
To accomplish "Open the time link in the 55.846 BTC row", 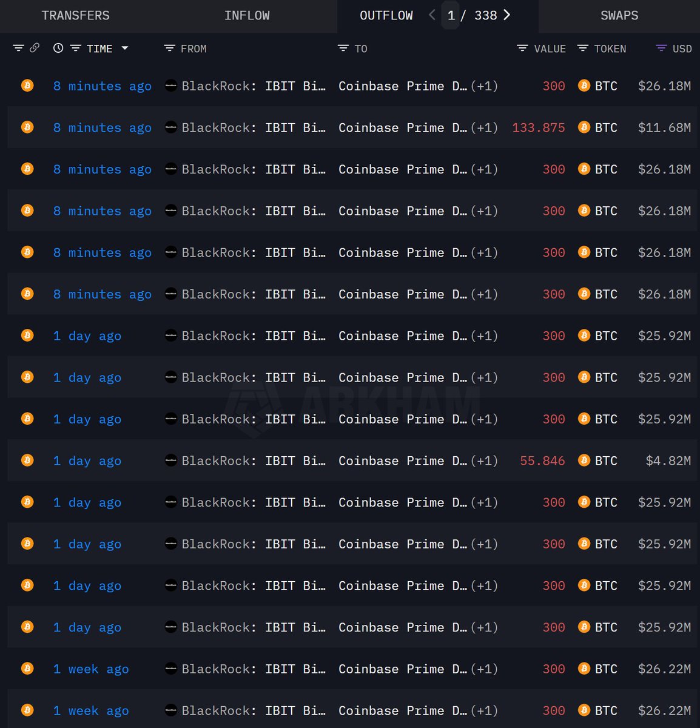I will 87,461.
